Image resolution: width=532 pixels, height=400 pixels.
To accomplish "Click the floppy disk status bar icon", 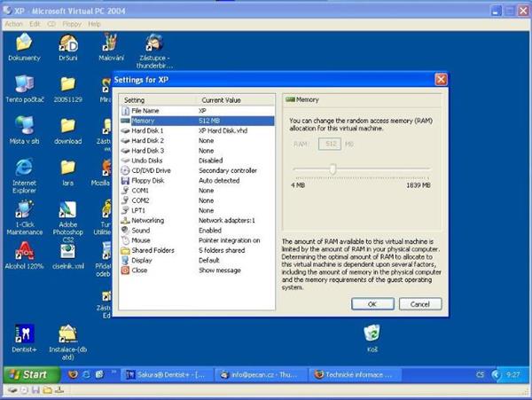I will 35,390.
